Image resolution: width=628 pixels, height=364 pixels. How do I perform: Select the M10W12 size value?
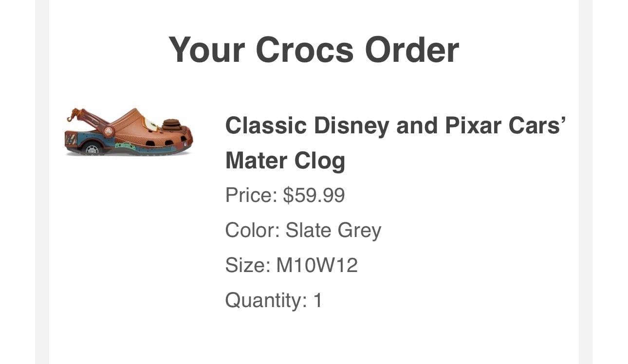click(x=317, y=265)
